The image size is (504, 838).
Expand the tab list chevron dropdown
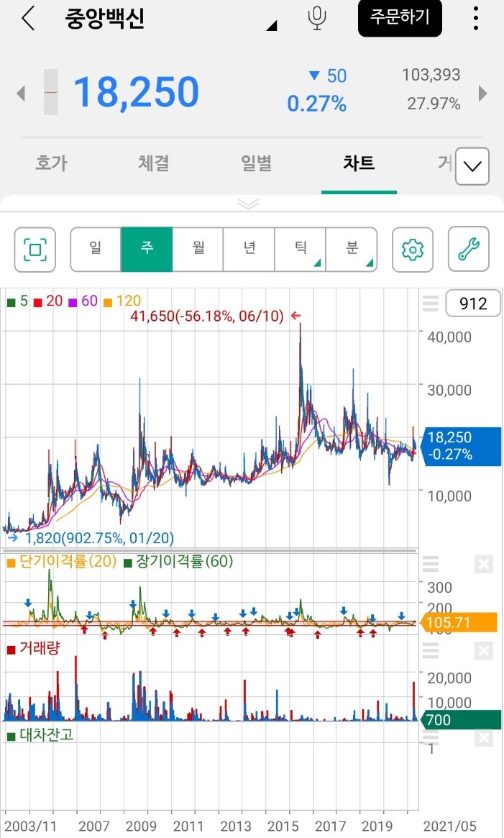point(472,166)
